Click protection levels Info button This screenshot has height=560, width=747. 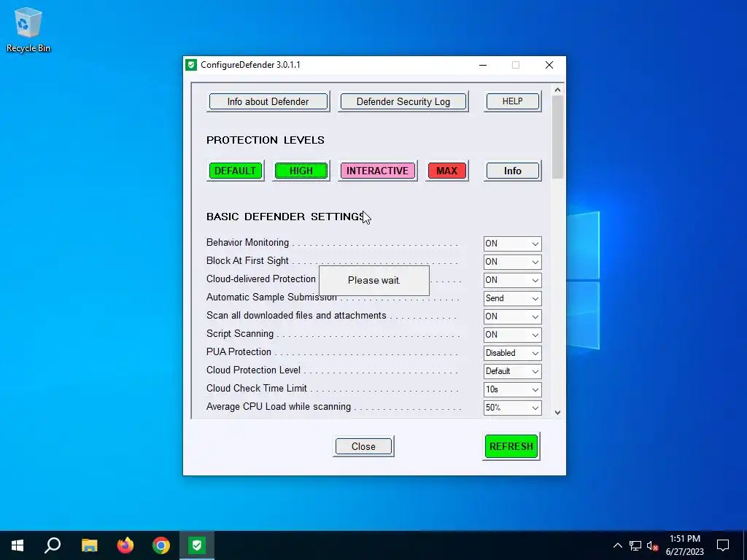(x=513, y=171)
